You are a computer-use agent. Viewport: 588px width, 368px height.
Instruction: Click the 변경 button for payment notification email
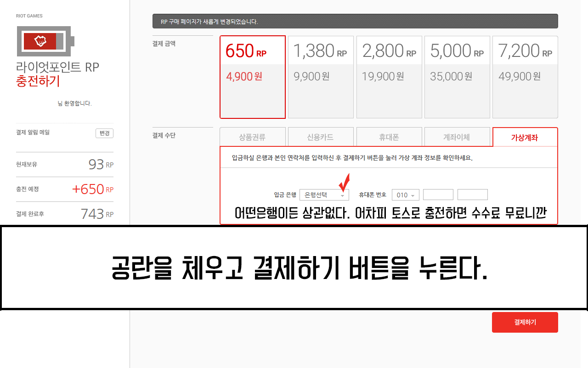pos(104,133)
